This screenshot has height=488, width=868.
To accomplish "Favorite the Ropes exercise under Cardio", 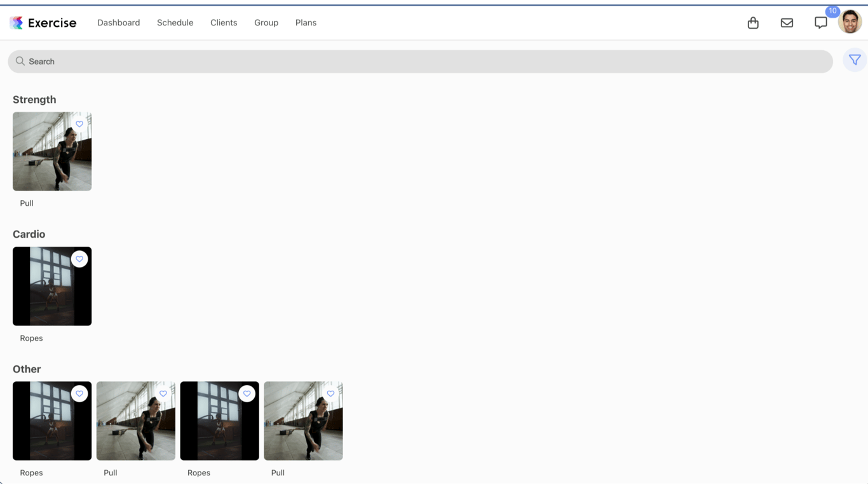I will 79,259.
